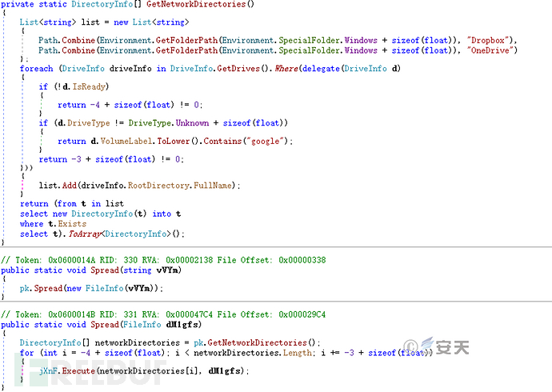
Task: Click the Contains method call
Action: click(222, 141)
